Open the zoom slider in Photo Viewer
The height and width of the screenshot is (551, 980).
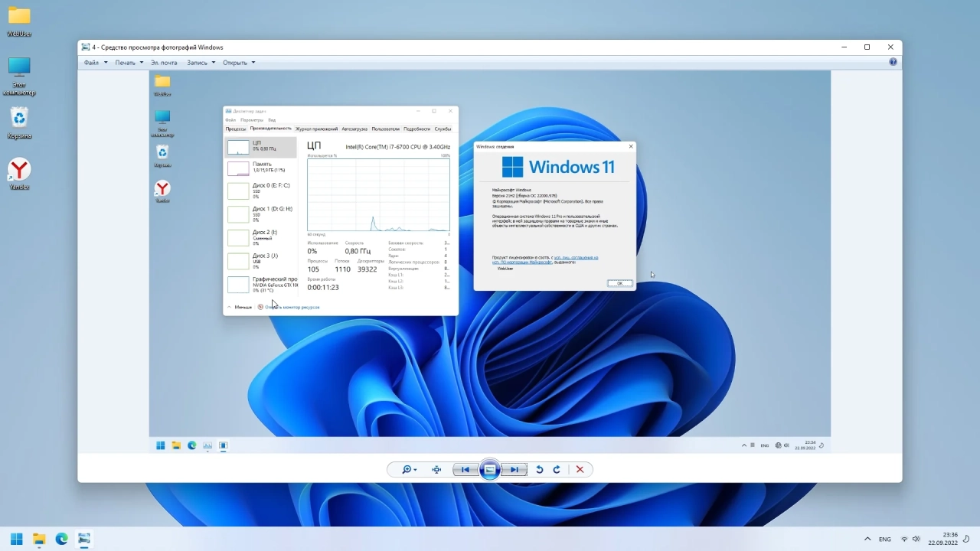coord(409,470)
